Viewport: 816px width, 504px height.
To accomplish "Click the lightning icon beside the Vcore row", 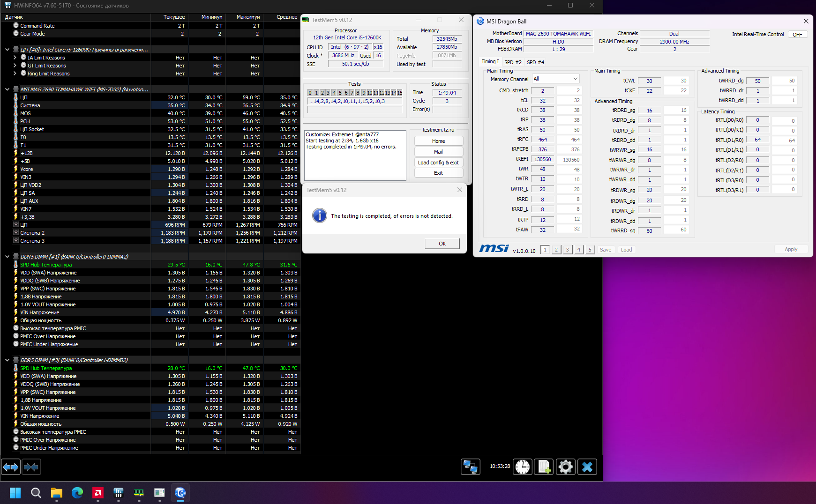I will (16, 169).
